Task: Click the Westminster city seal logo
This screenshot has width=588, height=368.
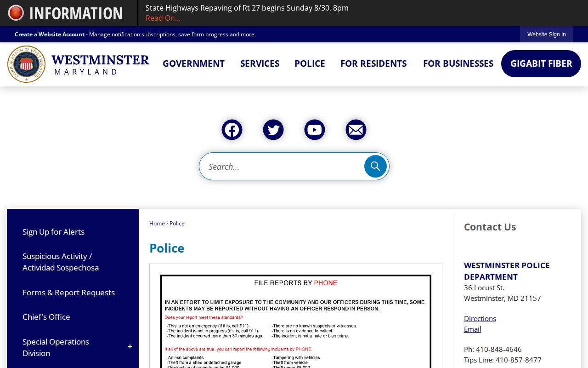Action: [26, 64]
